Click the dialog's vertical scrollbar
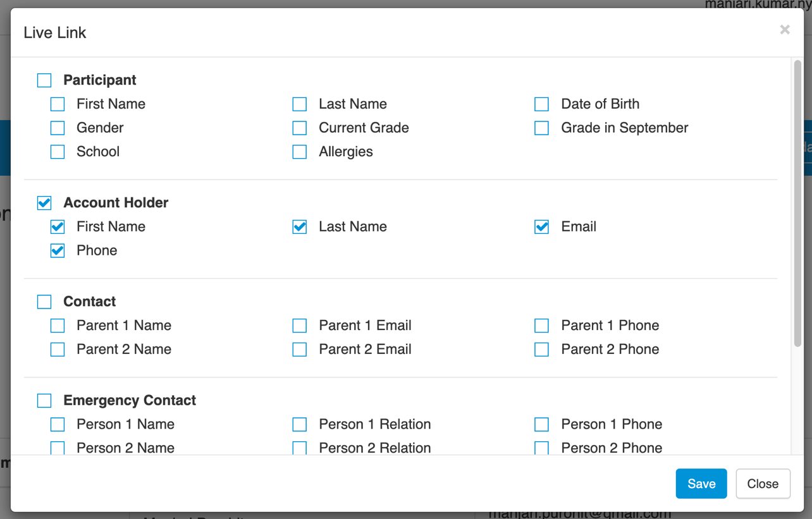 (x=797, y=202)
